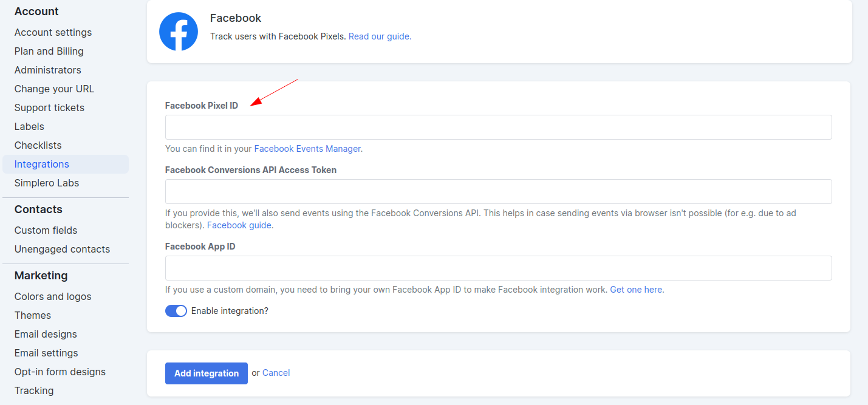Open Custom fields under Contacts
This screenshot has height=405, width=868.
(46, 230)
